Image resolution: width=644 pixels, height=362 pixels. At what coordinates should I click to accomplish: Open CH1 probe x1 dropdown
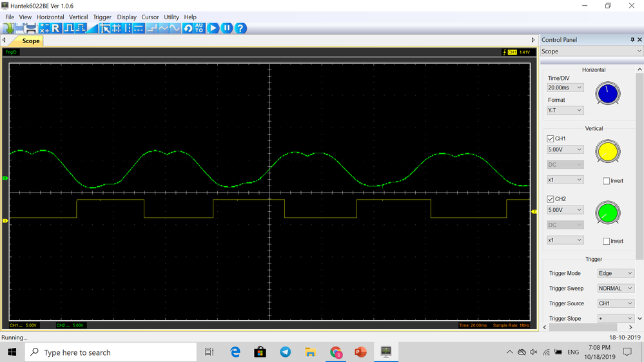[565, 180]
